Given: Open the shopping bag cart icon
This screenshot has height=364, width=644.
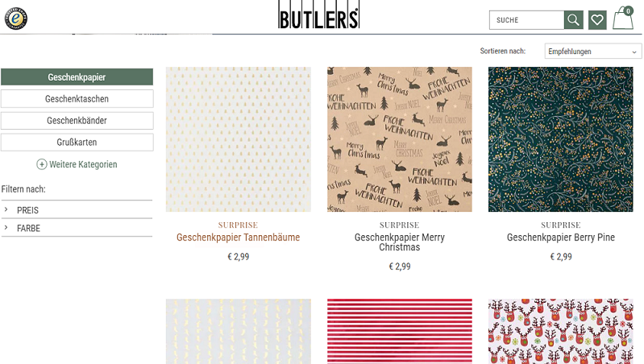Looking at the screenshot, I should (x=623, y=18).
